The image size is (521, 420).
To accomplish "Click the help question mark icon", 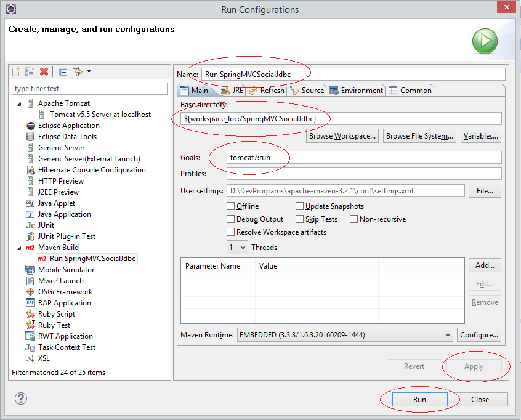I will (20, 398).
